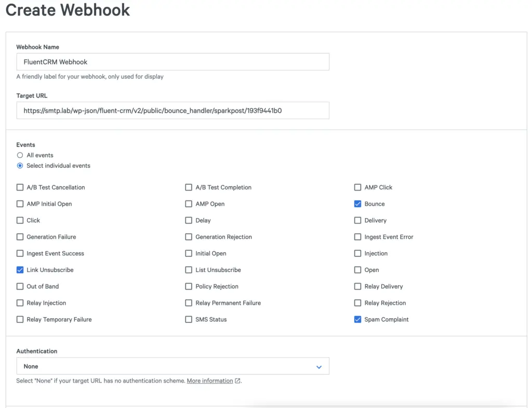Tick the AMP Open checkbox
The width and height of the screenshot is (532, 408).
click(189, 204)
